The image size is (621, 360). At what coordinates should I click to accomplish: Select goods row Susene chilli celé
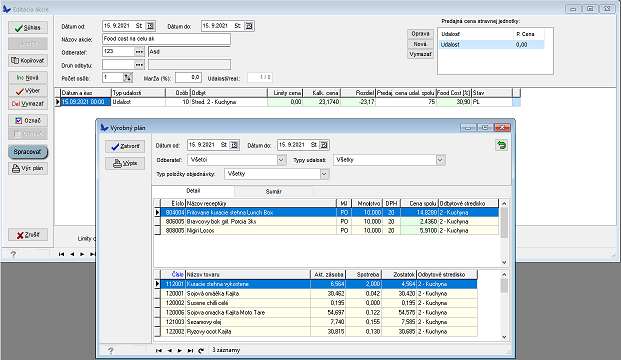click(x=315, y=303)
